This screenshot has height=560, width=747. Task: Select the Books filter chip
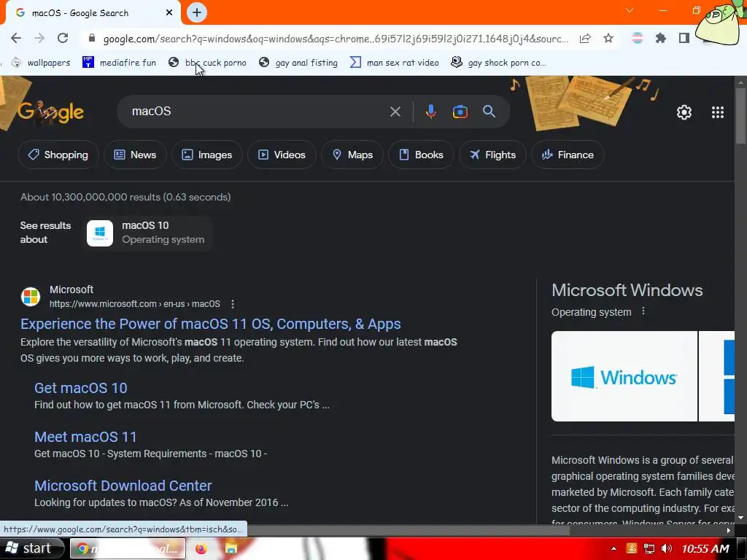[421, 155]
